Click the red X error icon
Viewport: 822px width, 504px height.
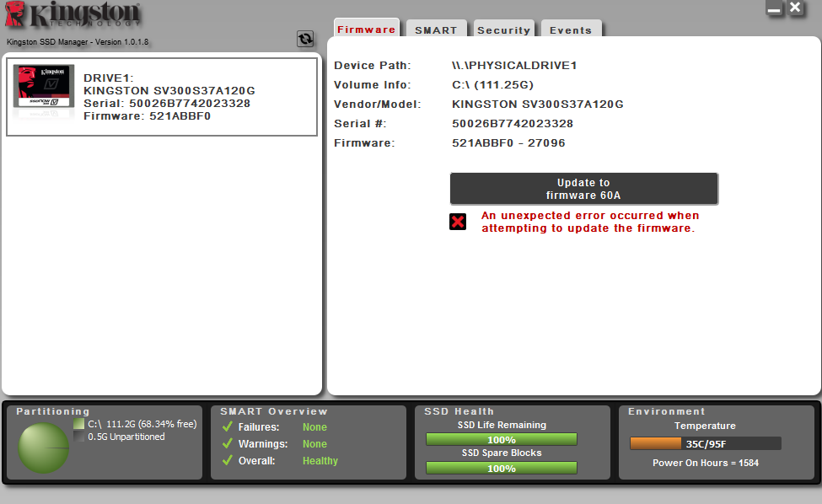(458, 222)
